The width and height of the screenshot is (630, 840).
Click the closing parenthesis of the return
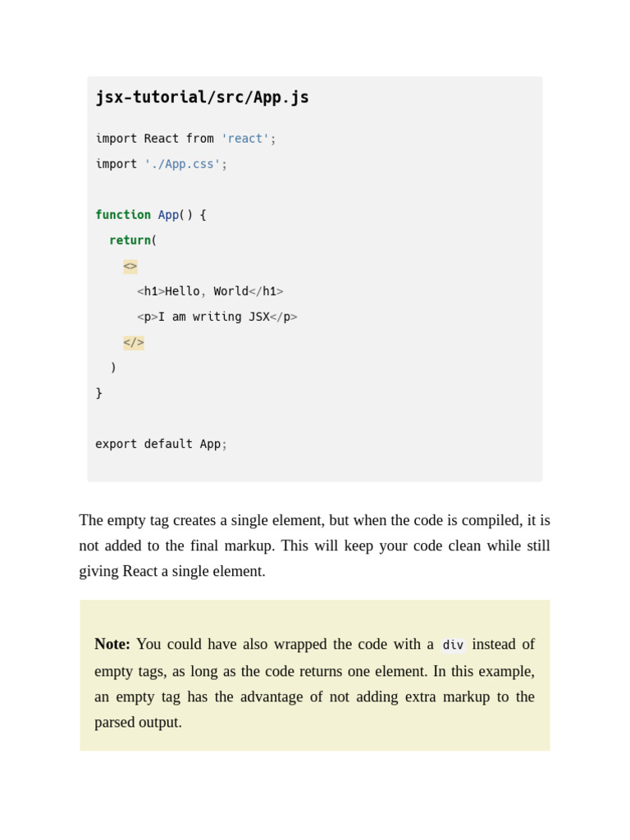click(x=113, y=367)
